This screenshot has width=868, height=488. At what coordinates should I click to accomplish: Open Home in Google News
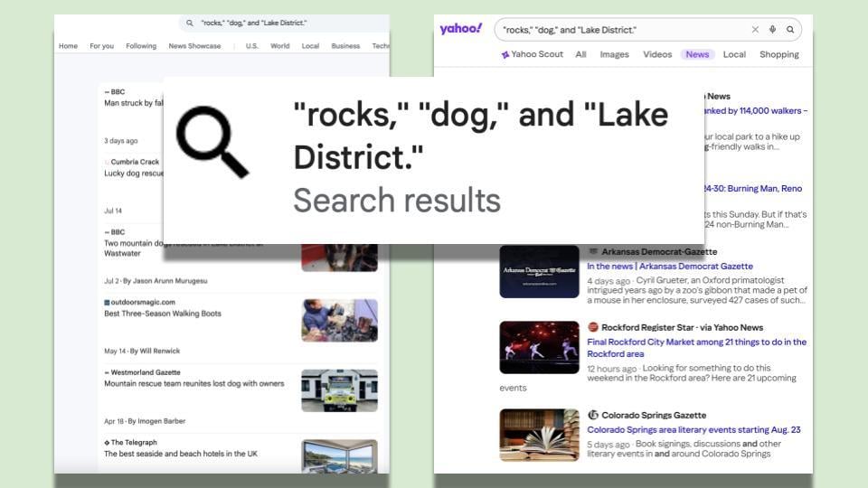point(68,46)
